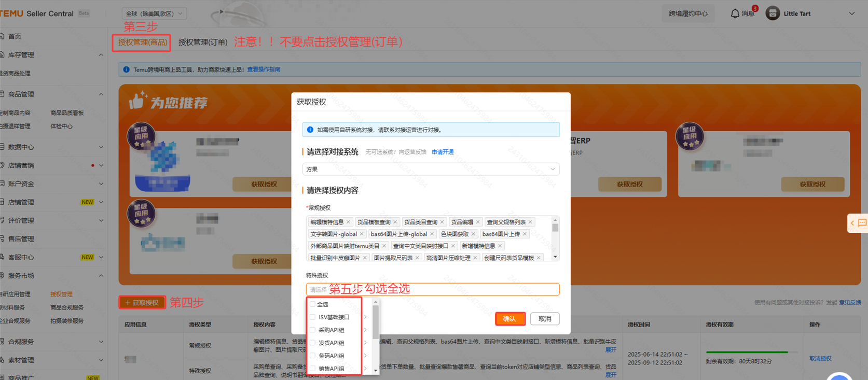This screenshot has height=380, width=868.
Task: Remove the 新增模特信息 tag via its x
Action: click(x=500, y=246)
